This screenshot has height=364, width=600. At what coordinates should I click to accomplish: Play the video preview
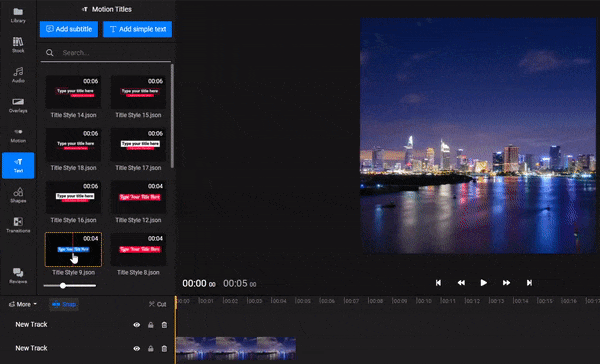[484, 282]
